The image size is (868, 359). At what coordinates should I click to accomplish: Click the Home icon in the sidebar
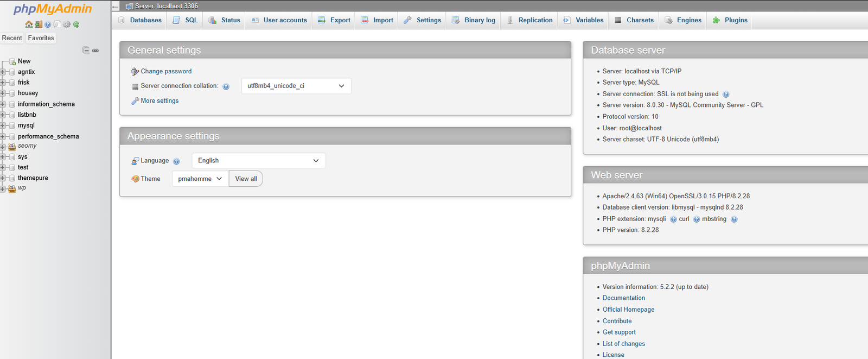pos(29,24)
